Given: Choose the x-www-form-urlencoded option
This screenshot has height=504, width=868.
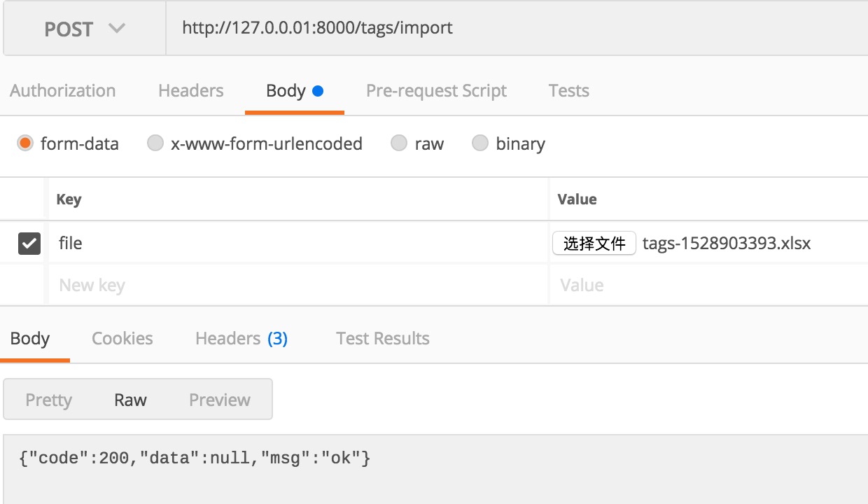Looking at the screenshot, I should [155, 143].
